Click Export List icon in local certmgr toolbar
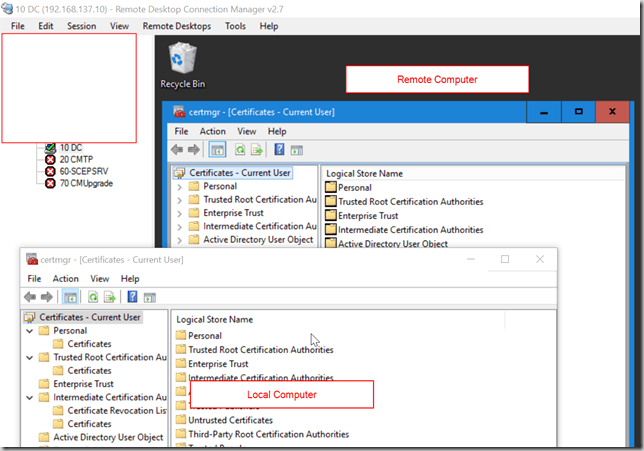Image resolution: width=644 pixels, height=451 pixels. pos(110,297)
